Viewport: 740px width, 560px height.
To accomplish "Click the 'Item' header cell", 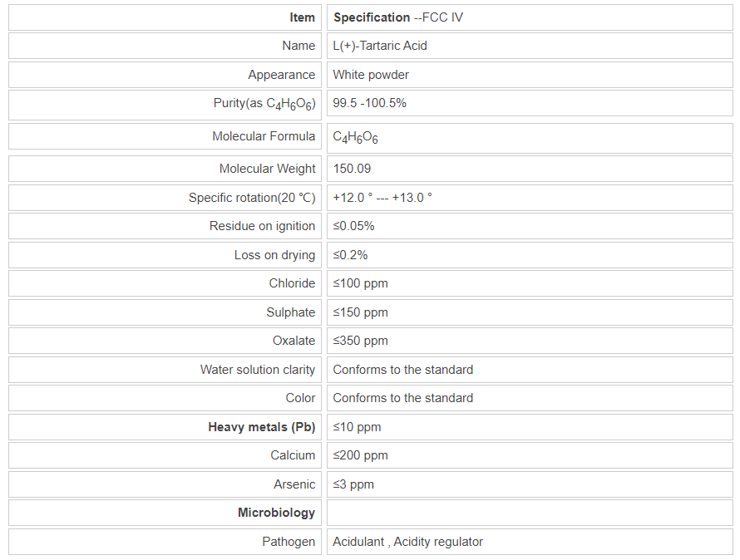I will (x=303, y=17).
